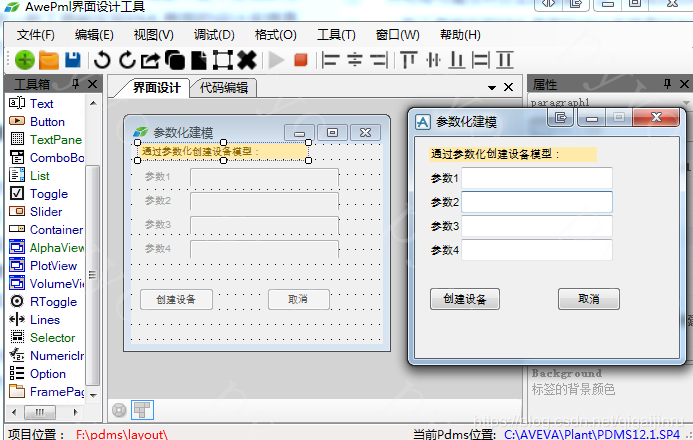Click the blue save icon
This screenshot has width=693, height=440.
coord(73,60)
